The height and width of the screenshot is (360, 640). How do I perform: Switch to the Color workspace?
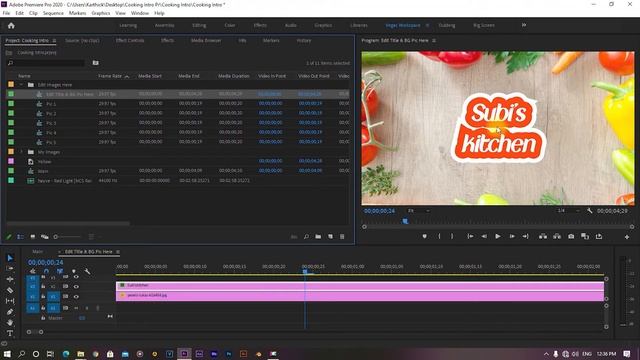click(230, 25)
